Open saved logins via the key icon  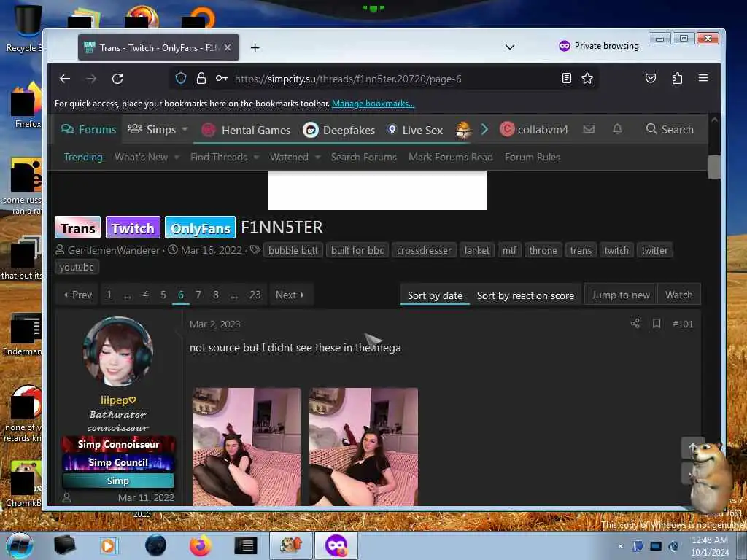[221, 78]
